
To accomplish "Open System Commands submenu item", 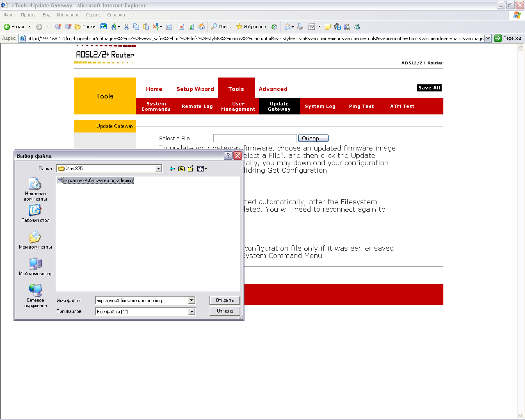I will click(156, 106).
